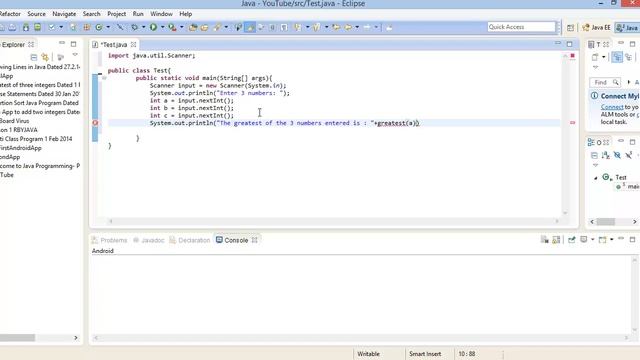Click the Open Type icon in the toolbar
This screenshot has width=640, height=360.
point(193,27)
